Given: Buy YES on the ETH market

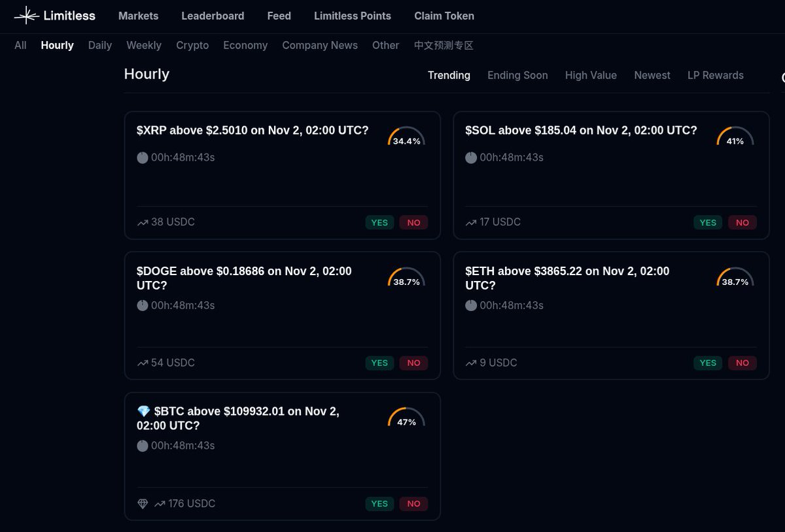Looking at the screenshot, I should [708, 363].
